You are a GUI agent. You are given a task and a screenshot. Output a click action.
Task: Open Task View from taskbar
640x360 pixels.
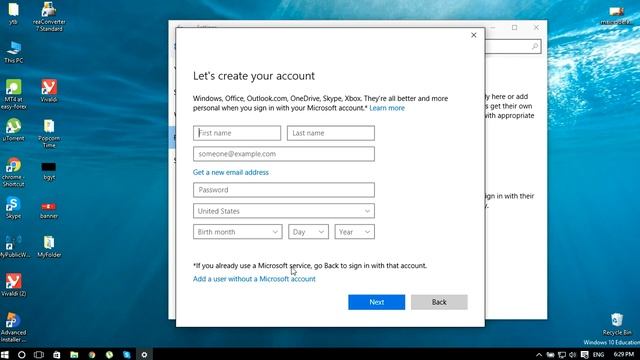tap(39, 355)
